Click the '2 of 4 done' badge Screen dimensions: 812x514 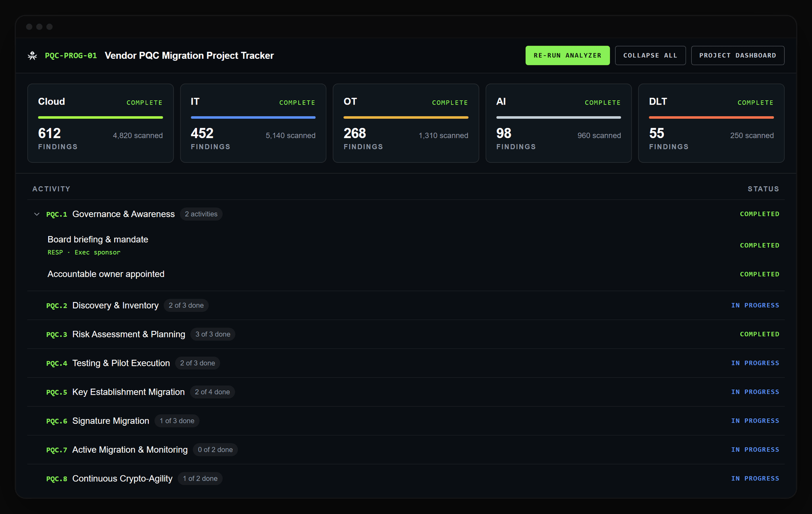coord(212,392)
